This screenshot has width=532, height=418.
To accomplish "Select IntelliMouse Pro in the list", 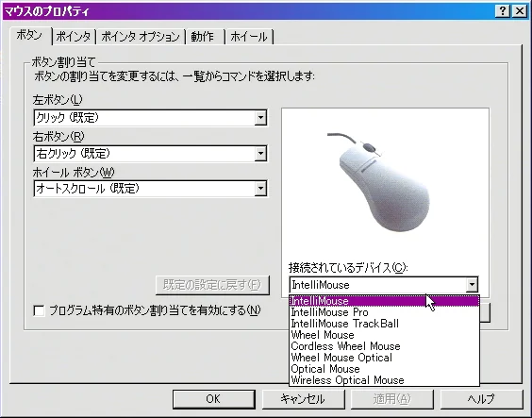I will pos(384,312).
